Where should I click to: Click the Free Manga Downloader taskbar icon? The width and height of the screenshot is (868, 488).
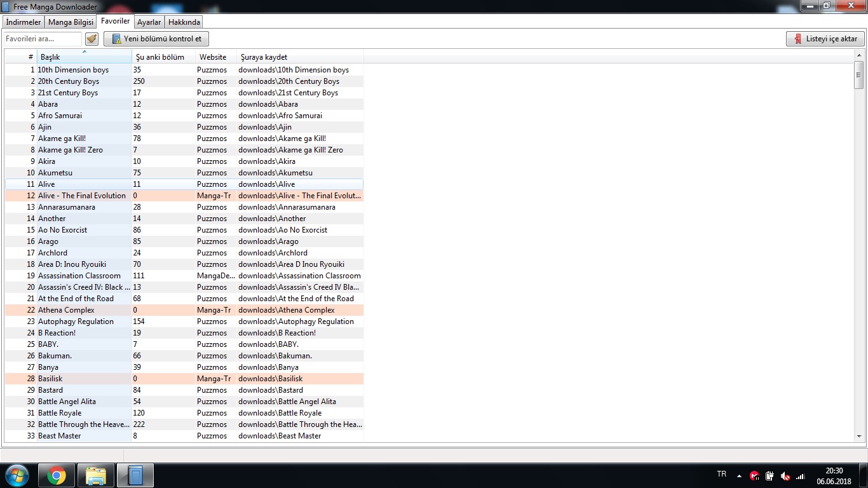click(135, 475)
